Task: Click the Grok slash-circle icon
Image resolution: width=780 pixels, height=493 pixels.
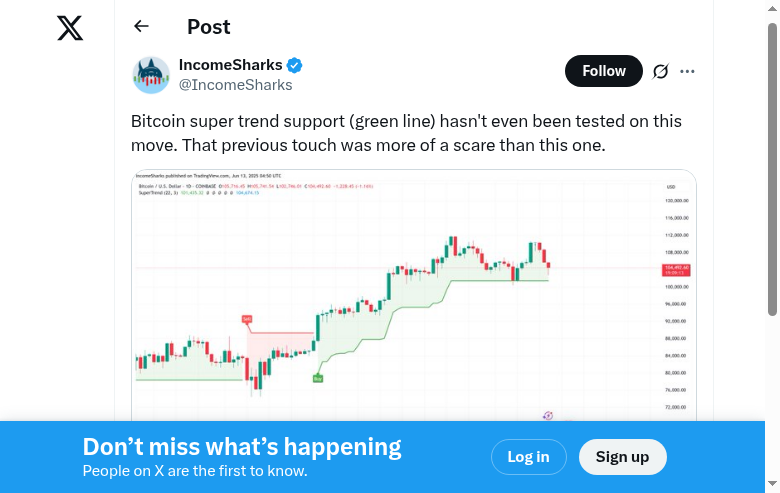Action: tap(660, 71)
